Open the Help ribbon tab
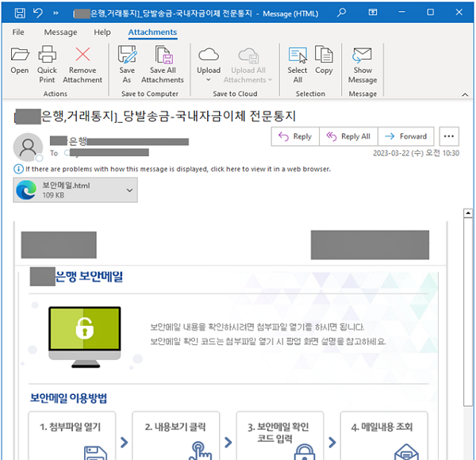Viewport: 476px width, 460px height. tap(102, 33)
